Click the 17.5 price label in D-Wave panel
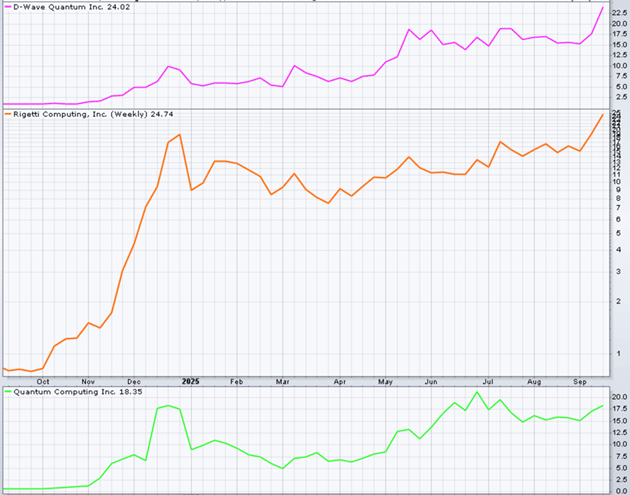 (619, 34)
